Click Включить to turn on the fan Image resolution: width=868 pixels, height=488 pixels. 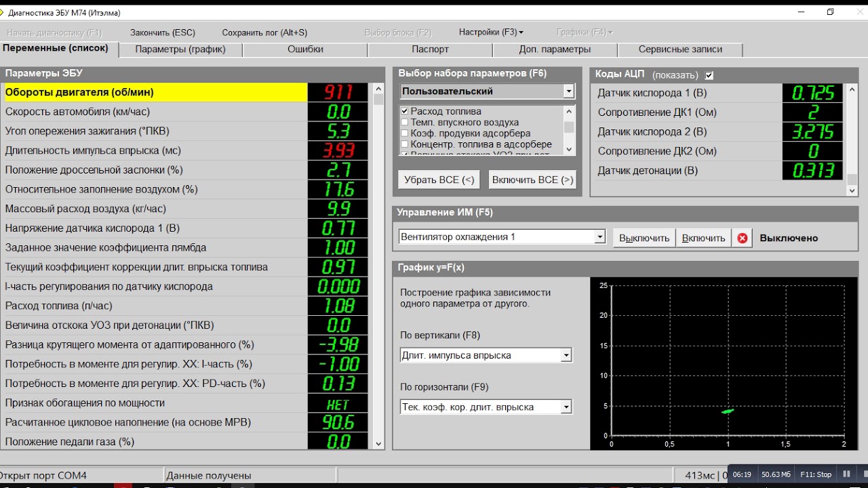(x=703, y=238)
